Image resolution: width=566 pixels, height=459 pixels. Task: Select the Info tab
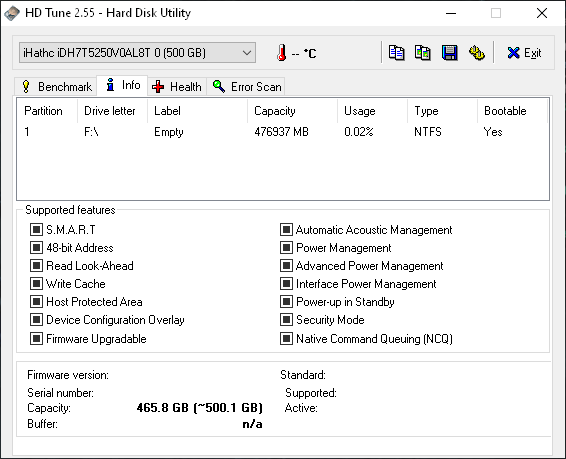coord(122,85)
